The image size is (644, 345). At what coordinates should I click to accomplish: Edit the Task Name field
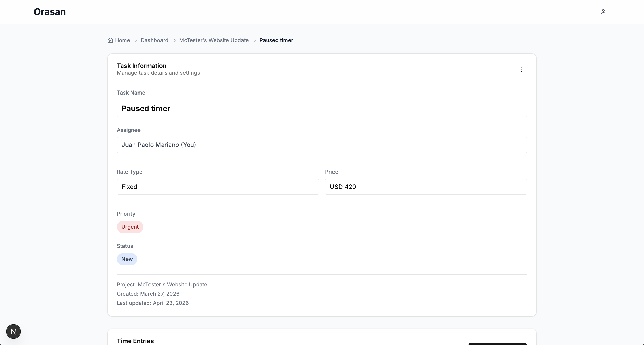(x=322, y=108)
